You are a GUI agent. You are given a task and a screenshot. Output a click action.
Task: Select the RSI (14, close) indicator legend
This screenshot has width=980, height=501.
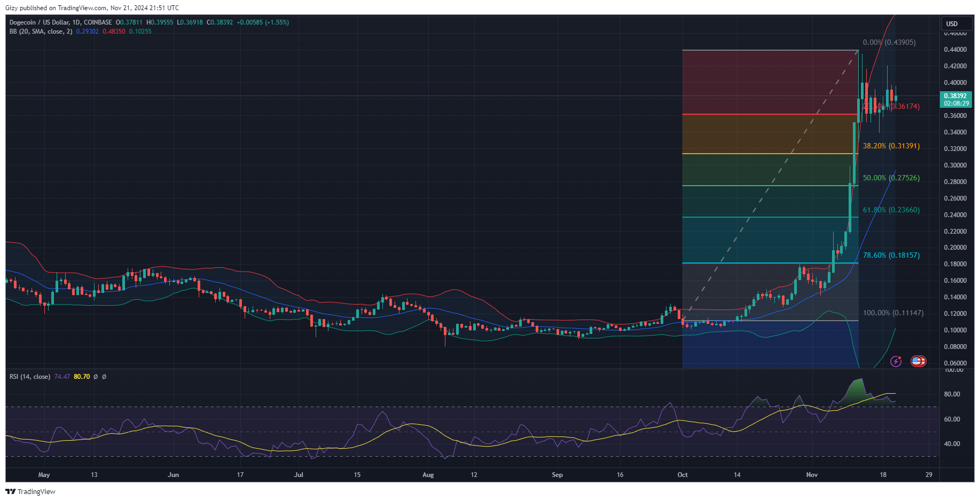coord(30,377)
